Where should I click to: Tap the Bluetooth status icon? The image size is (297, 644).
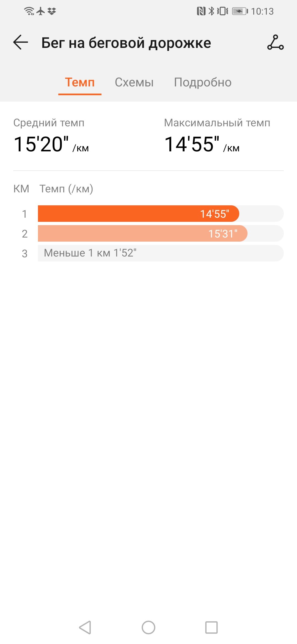click(211, 11)
